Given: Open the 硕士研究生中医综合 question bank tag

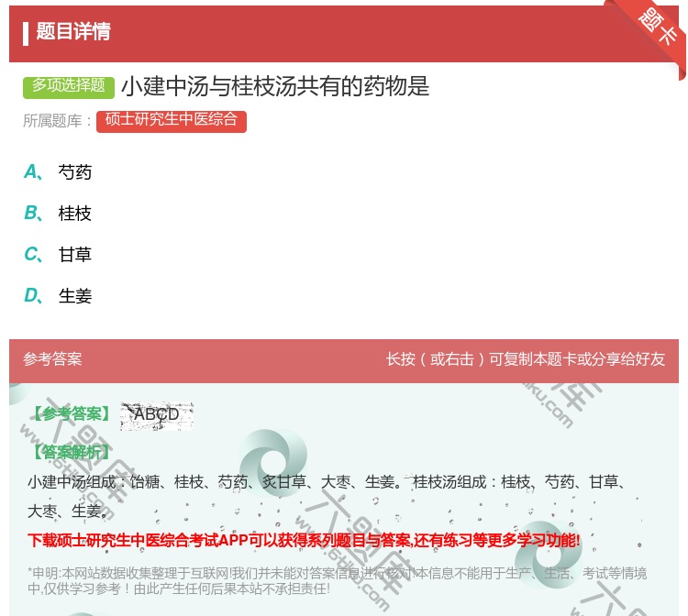Looking at the screenshot, I should click(172, 121).
